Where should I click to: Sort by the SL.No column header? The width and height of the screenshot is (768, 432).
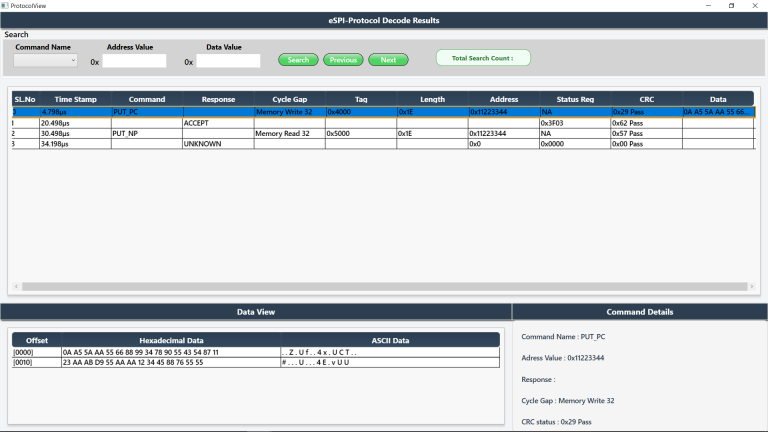point(25,99)
